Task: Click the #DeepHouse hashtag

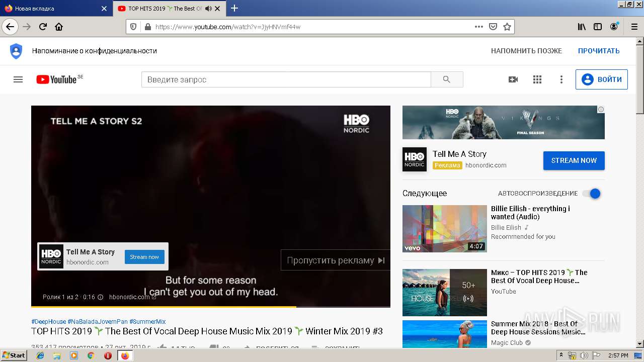Action: point(48,321)
